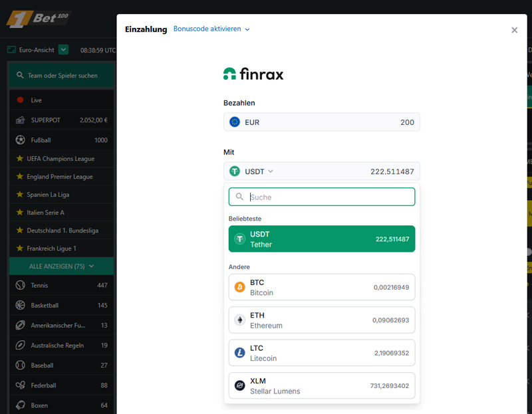Click the Bitcoin orange icon
The height and width of the screenshot is (414, 532).
tap(239, 287)
